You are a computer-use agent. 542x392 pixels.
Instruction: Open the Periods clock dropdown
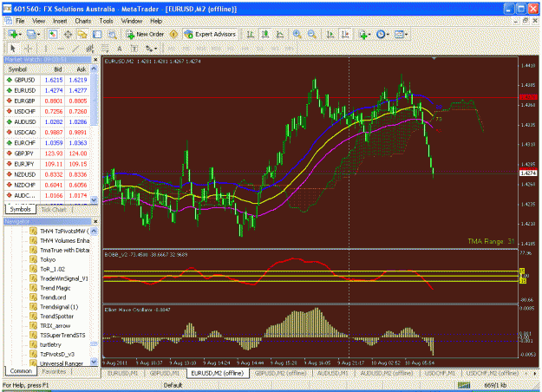pos(382,34)
